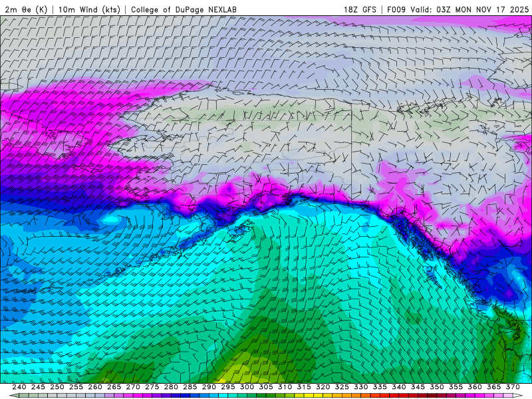
Task: Select the 295 value on the color scale
Action: 228,387
